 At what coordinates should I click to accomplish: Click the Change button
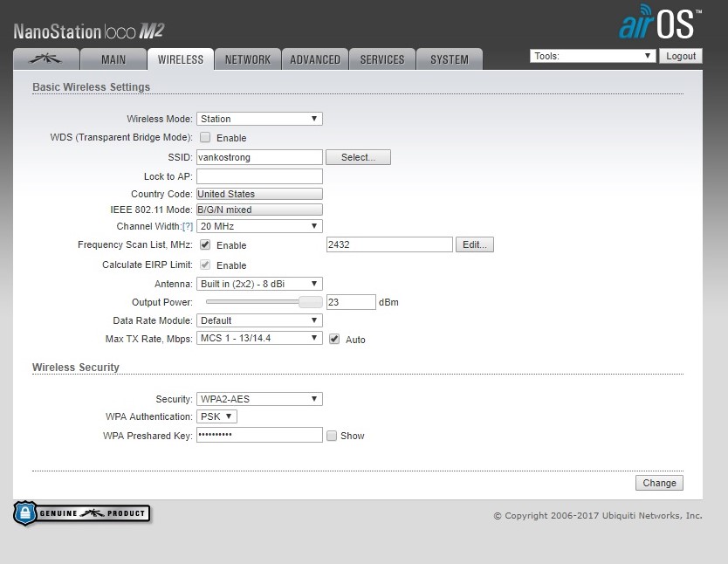click(659, 483)
